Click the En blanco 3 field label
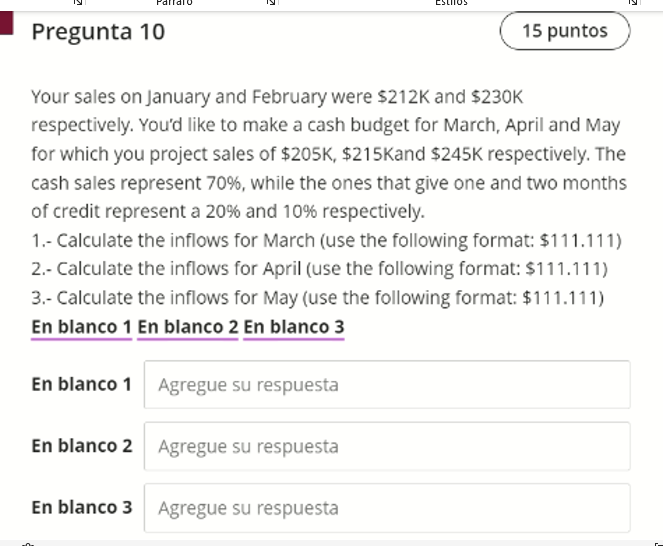Screen dimensions: 663x546 (81, 507)
